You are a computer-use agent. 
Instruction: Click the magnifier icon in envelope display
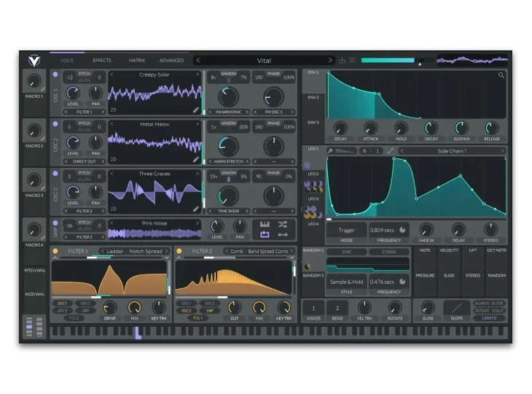coord(501,75)
